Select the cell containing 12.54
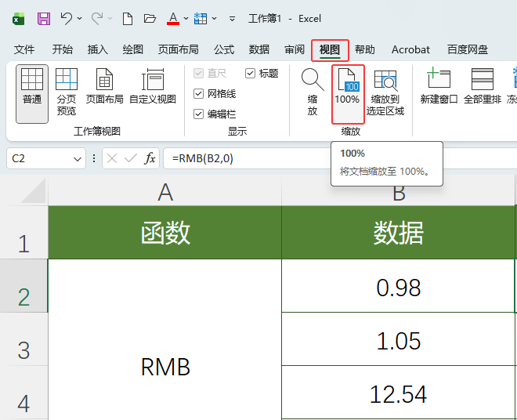The image size is (517, 420). click(399, 393)
